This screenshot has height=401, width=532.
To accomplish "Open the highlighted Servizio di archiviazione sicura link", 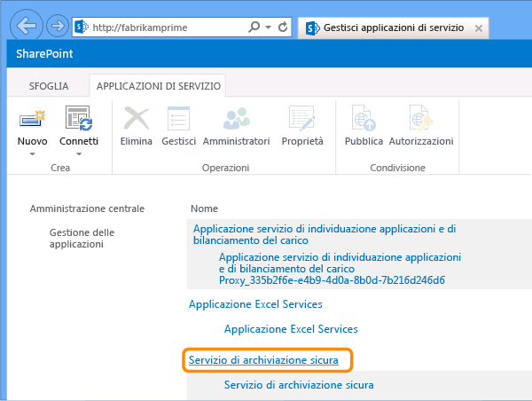I will [263, 360].
